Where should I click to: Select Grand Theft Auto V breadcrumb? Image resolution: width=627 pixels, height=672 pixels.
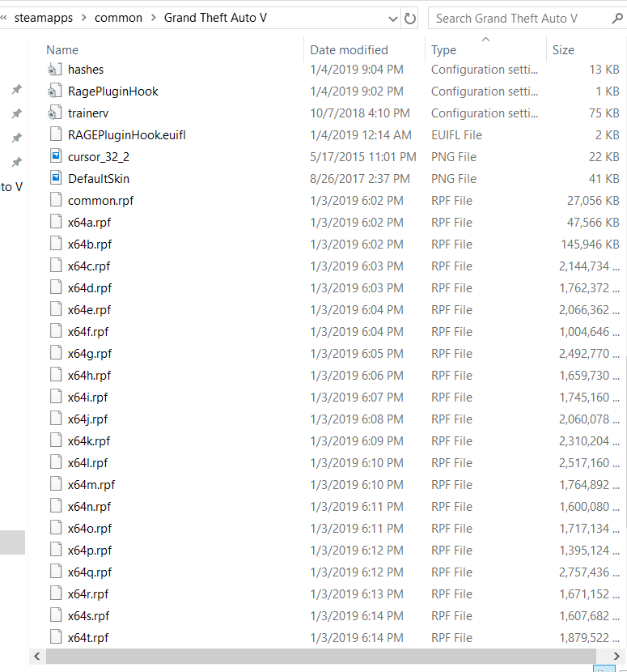215,18
